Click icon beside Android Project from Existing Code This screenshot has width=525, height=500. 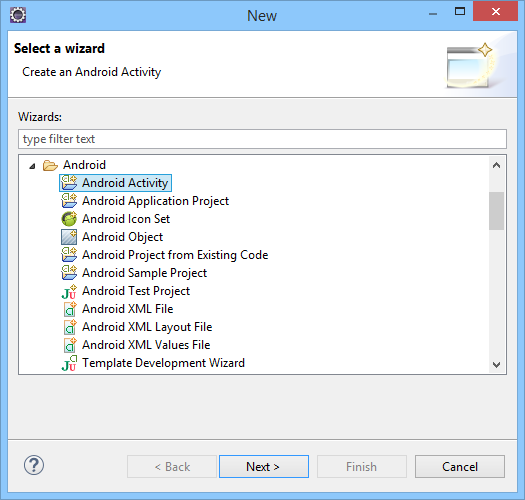pos(69,255)
